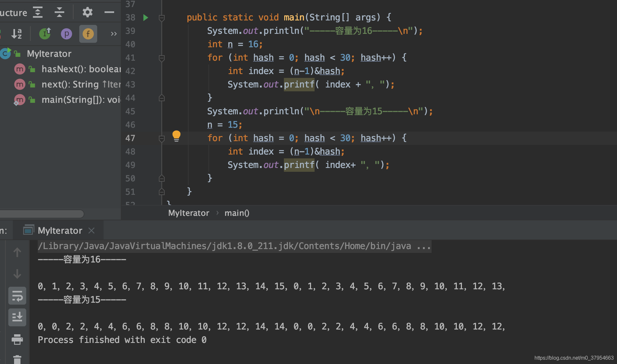This screenshot has width=617, height=364.
Task: Click the '容量为15' console output line
Action: (82, 300)
